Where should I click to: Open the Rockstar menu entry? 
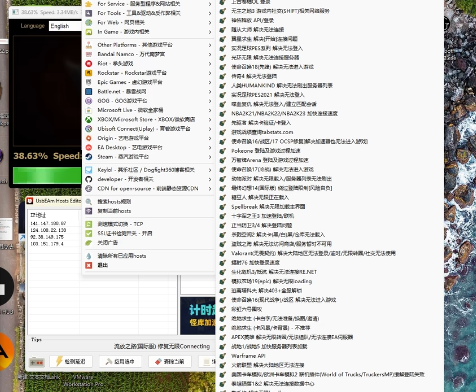[148, 73]
